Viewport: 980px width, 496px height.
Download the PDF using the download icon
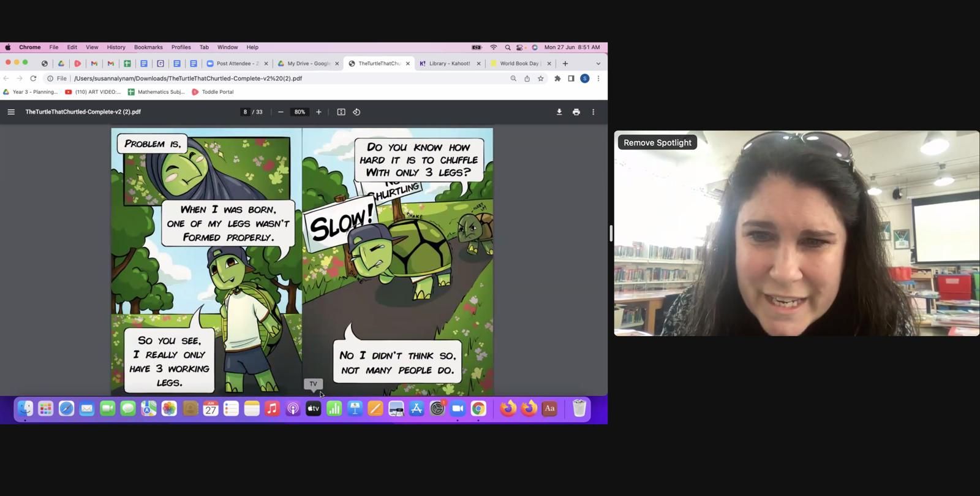pos(559,112)
